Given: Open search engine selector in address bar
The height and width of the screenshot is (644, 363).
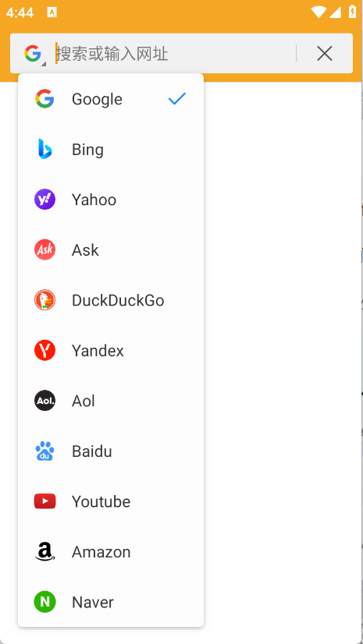Looking at the screenshot, I should pyautogui.click(x=34, y=54).
